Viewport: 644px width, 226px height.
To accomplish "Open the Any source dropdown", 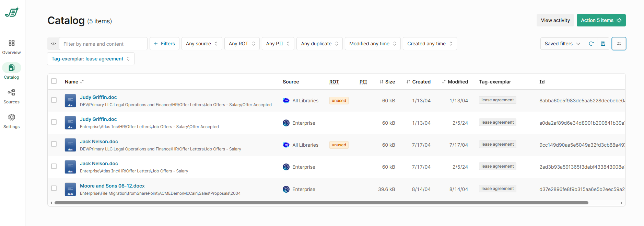I will [x=202, y=44].
